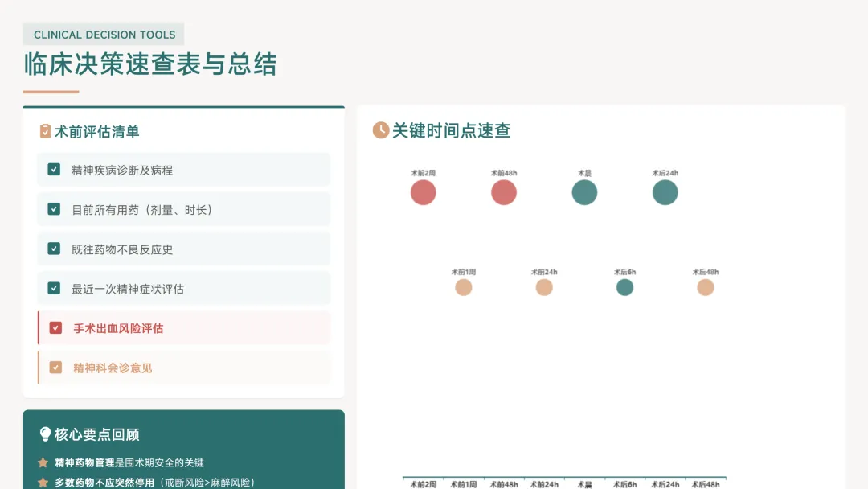
Task: Click the 精神药物管理是围术期安全的关键 line
Action: [x=129, y=462]
